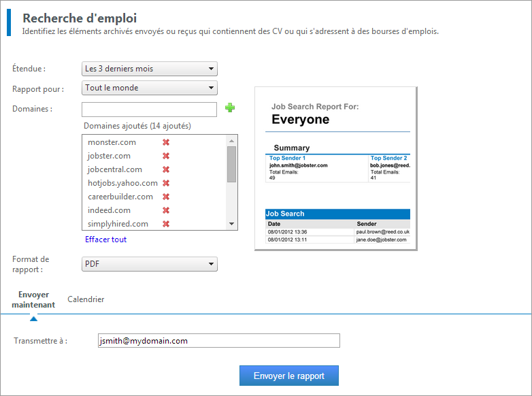
Task: Delete simplyhired.com via its red X
Action: (x=166, y=224)
